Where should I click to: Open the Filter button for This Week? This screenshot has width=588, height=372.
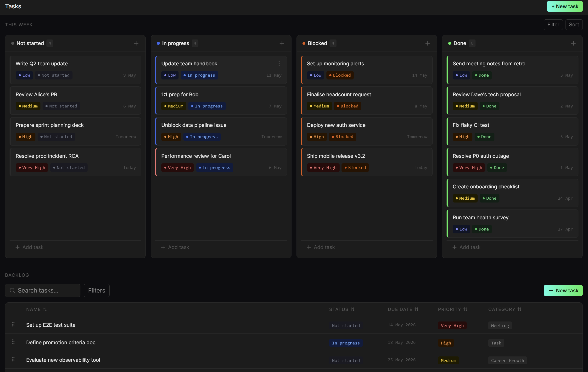[x=553, y=25]
